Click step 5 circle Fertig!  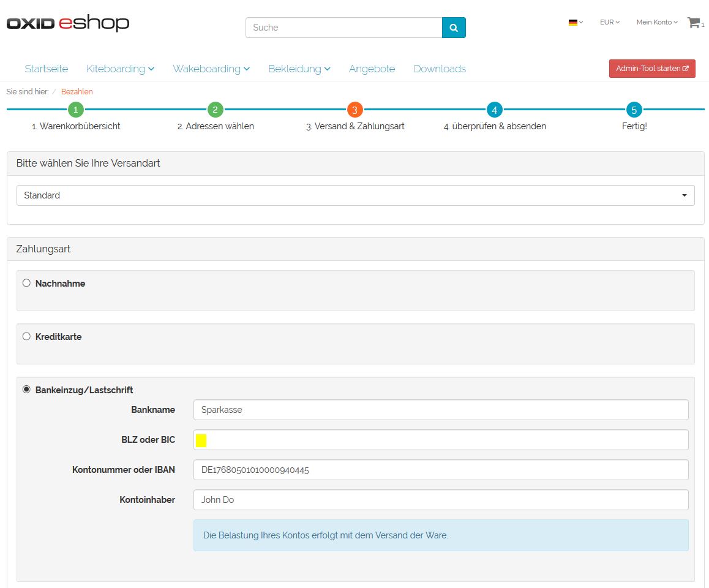[634, 110]
